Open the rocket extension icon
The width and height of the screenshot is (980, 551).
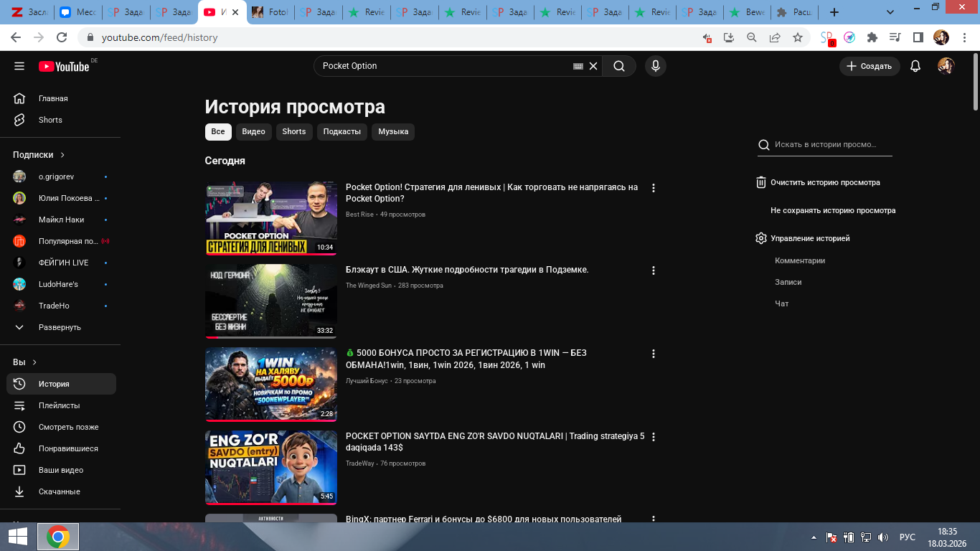coord(849,37)
